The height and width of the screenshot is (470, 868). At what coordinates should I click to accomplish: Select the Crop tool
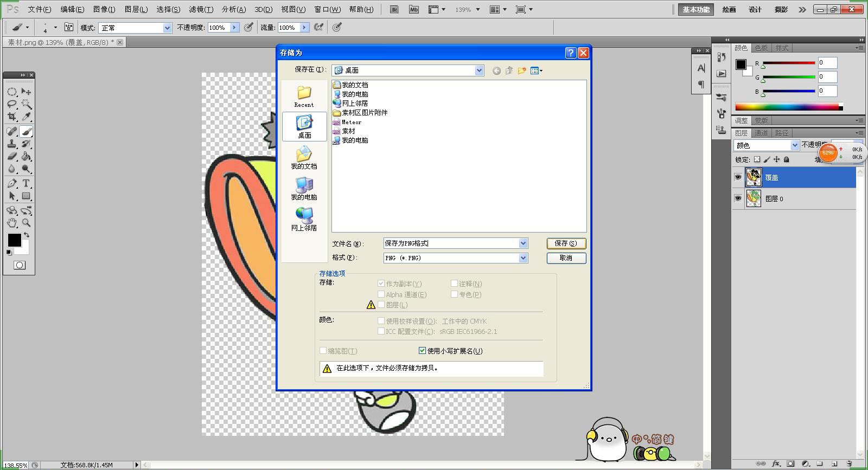tap(12, 117)
